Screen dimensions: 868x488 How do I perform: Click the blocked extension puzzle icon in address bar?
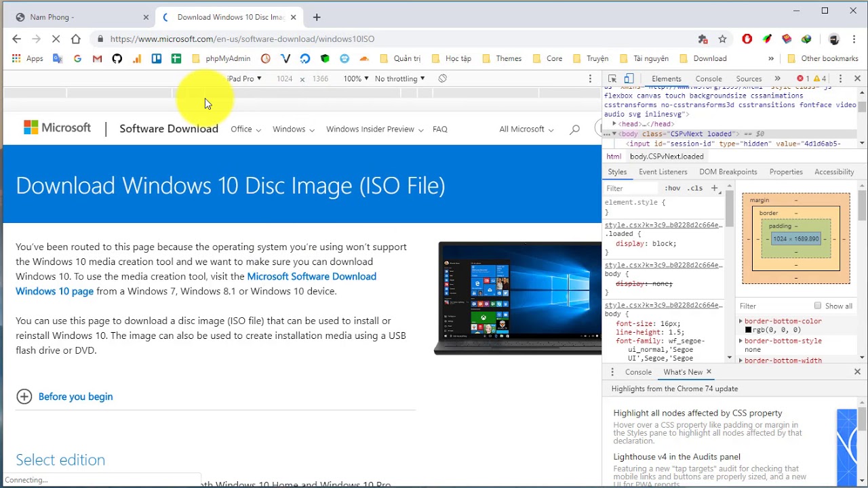coord(703,39)
